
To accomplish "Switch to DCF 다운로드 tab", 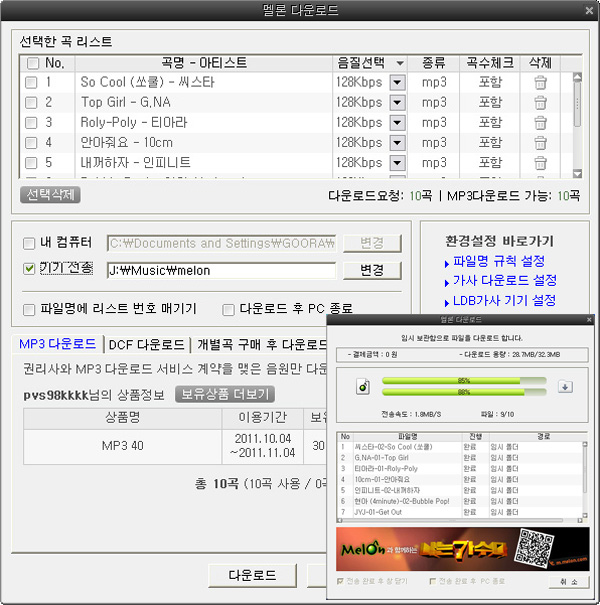I will [147, 345].
